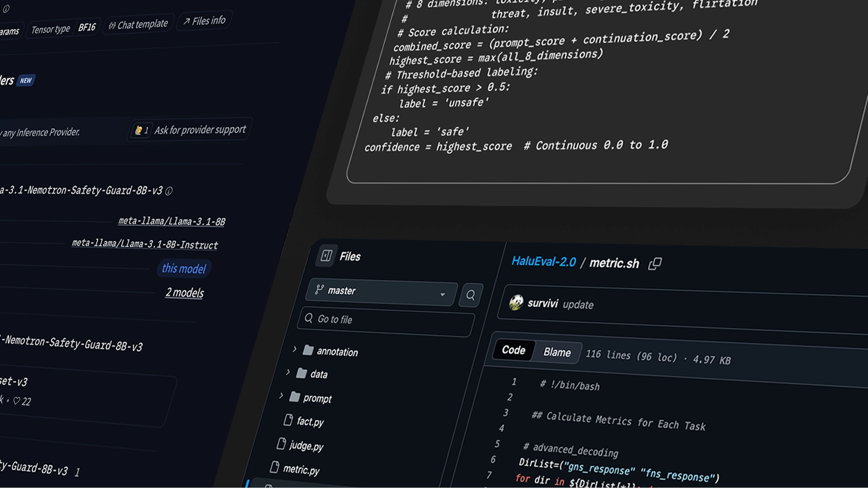Screen dimensions: 868x488
Task: Switch to the Blame tab
Action: click(557, 352)
